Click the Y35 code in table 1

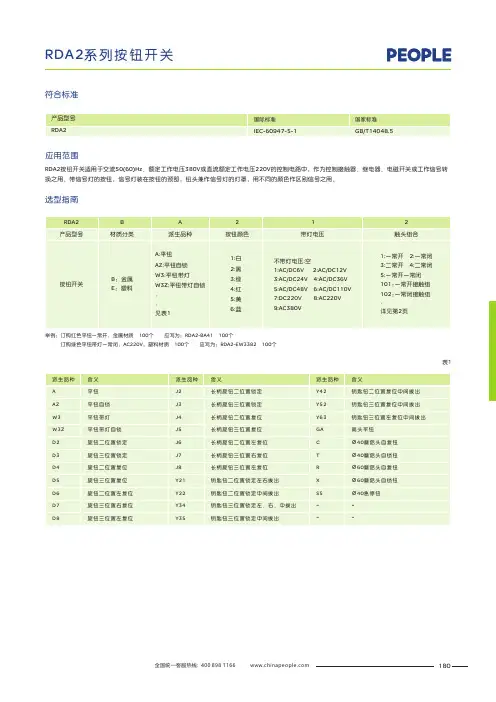click(180, 518)
